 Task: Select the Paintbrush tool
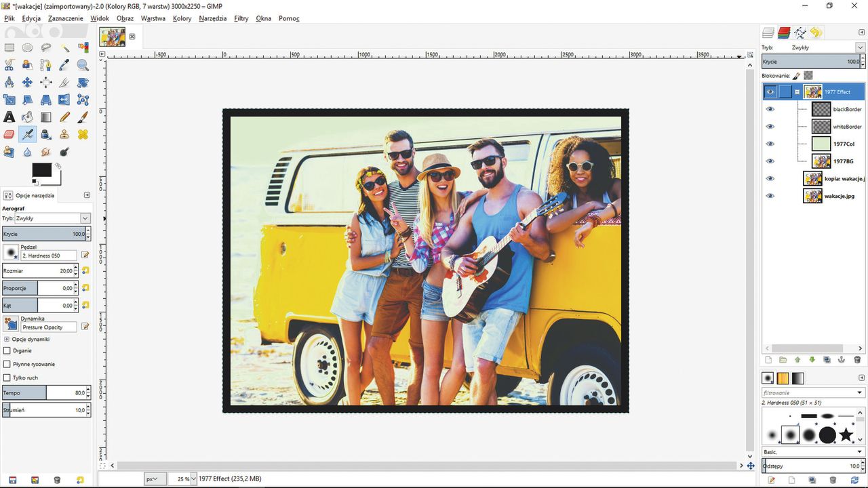point(83,117)
